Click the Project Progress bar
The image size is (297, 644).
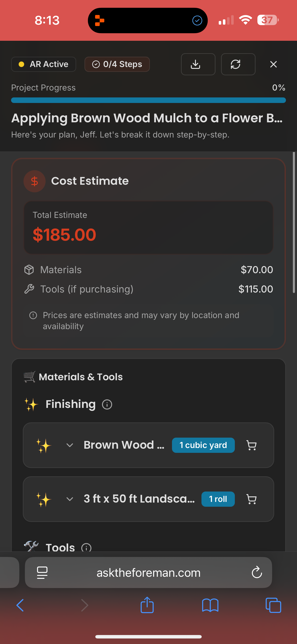[x=148, y=100]
